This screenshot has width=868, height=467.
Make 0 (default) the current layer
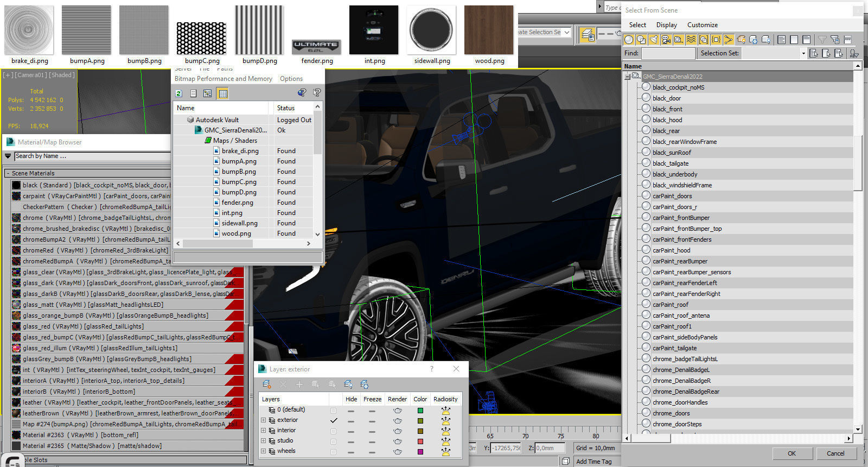(x=333, y=410)
